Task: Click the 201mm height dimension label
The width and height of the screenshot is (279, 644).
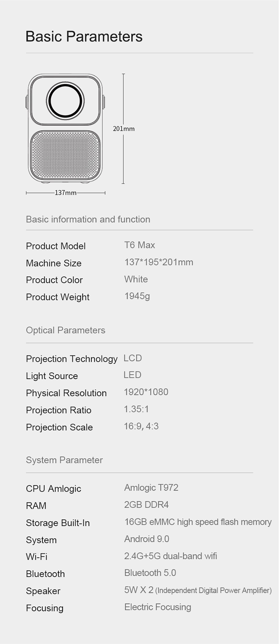Action: pyautogui.click(x=124, y=129)
